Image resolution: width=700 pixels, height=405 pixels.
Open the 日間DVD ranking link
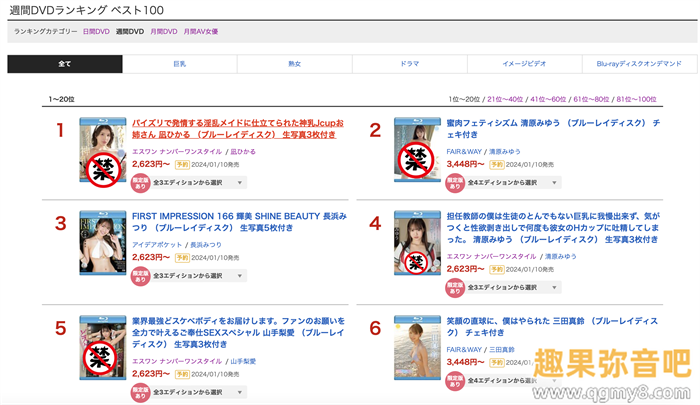[x=96, y=32]
